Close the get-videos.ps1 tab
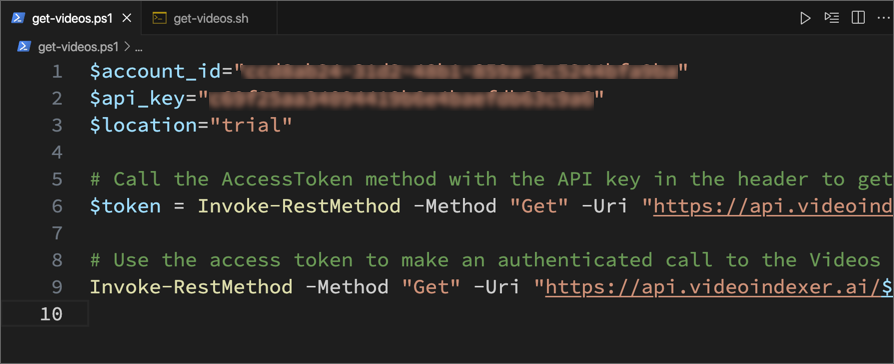 [x=127, y=18]
